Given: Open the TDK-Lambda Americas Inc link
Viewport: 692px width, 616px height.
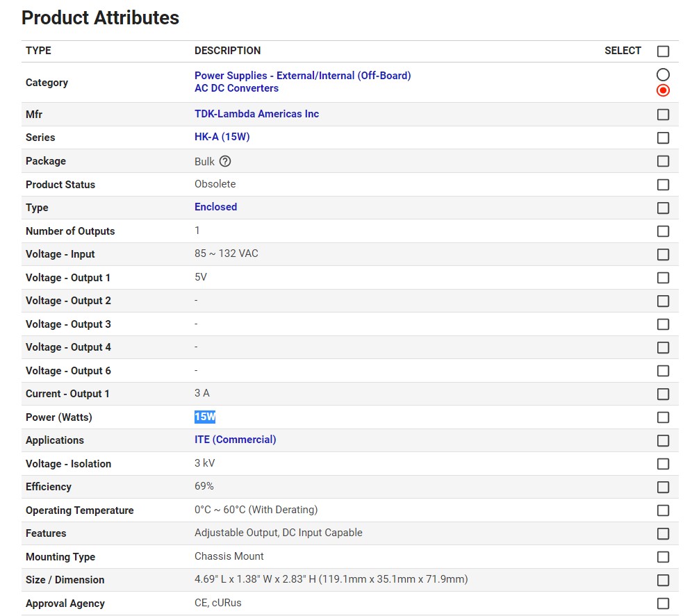Looking at the screenshot, I should [x=256, y=114].
